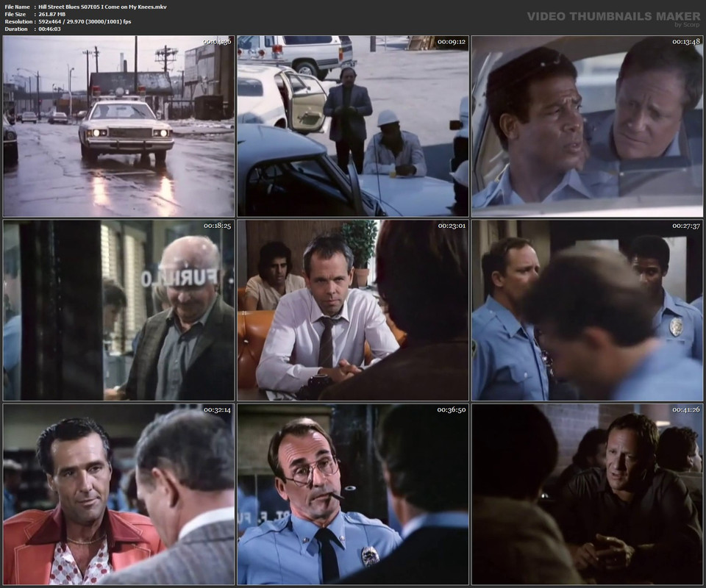Click the file size value '261.87 MB'
Image resolution: width=706 pixels, height=588 pixels.
click(51, 15)
